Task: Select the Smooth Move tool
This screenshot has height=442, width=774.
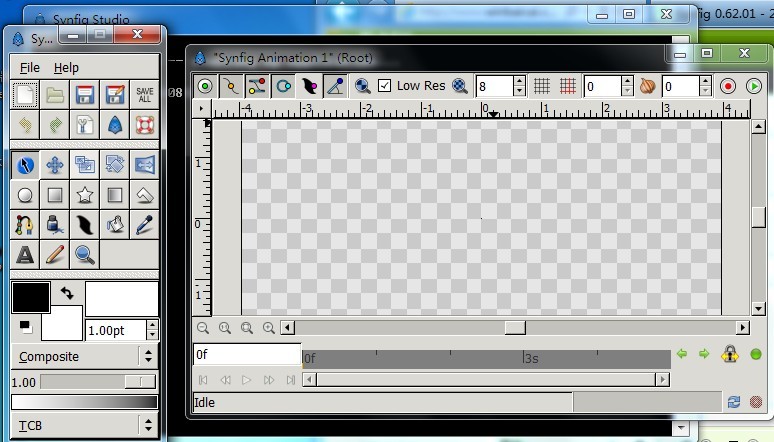Action: pos(55,165)
